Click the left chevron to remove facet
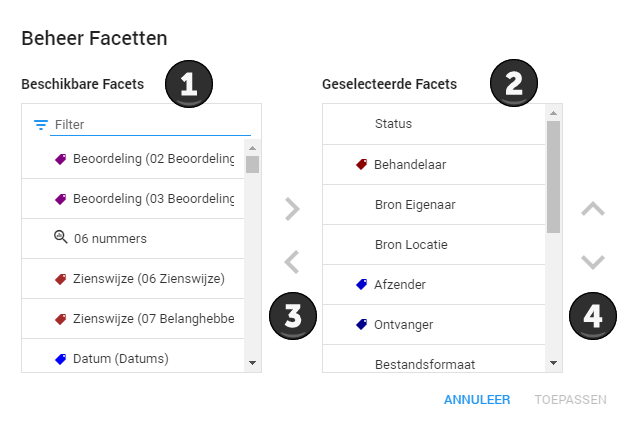Screen dimensions: 639x440 click(x=292, y=262)
